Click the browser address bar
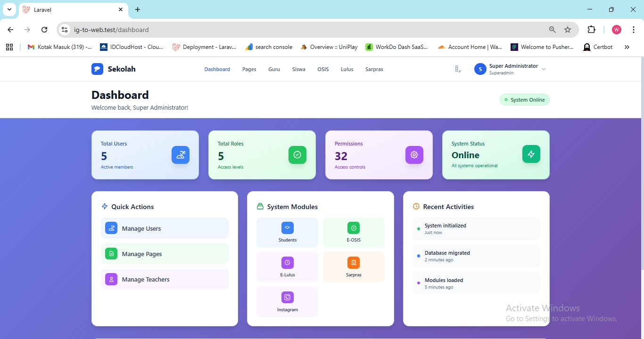The image size is (644, 339). click(306, 30)
